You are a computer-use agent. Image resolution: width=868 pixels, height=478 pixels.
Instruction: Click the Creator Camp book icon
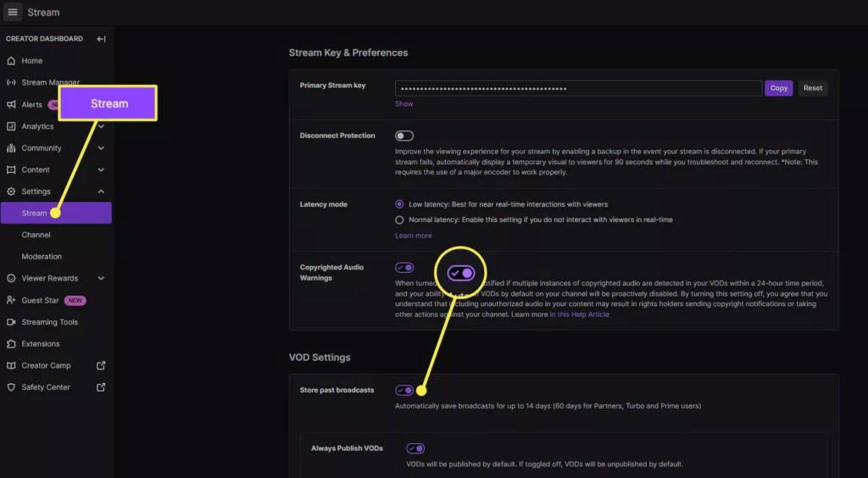point(11,365)
